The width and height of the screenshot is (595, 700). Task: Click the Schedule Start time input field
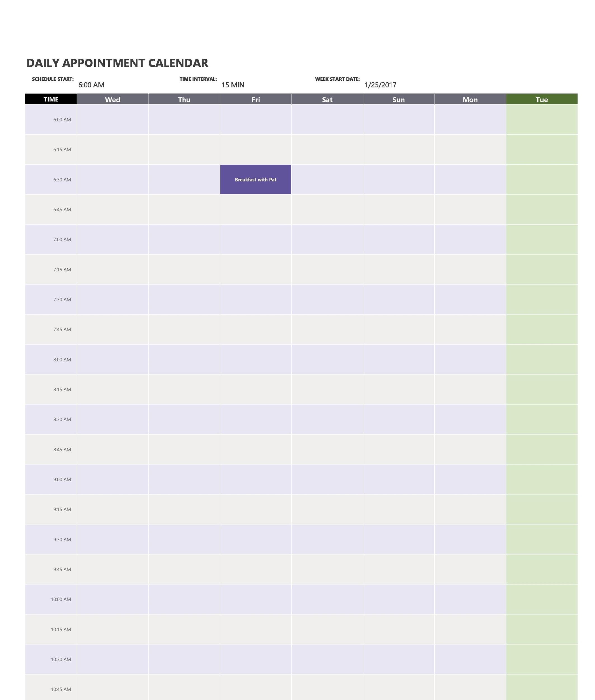click(92, 85)
